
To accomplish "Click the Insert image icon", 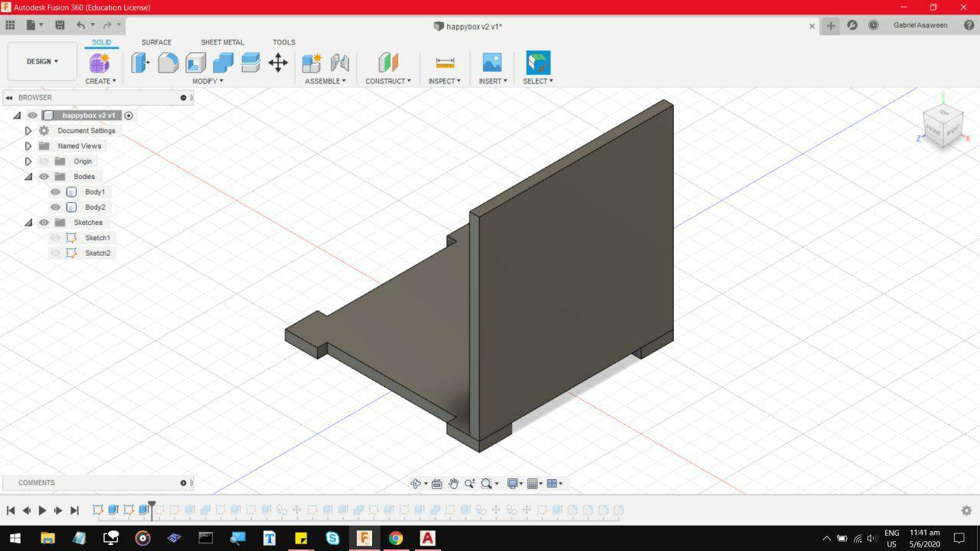I will coord(492,63).
